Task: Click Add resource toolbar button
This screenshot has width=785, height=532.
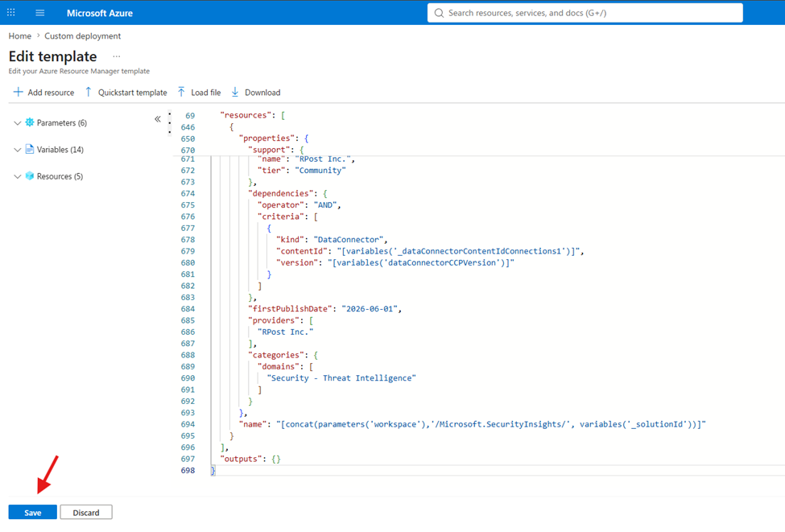Action: [43, 93]
